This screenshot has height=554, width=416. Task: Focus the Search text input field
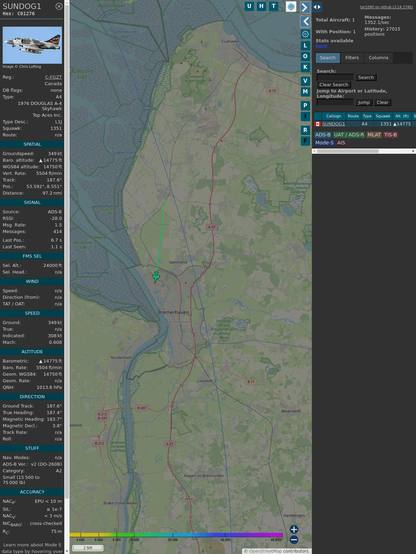335,77
